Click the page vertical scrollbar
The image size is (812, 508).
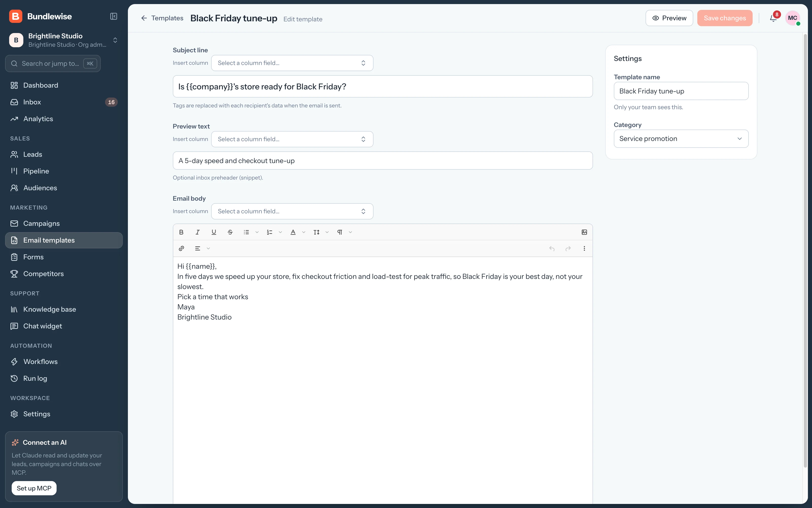pos(805,250)
